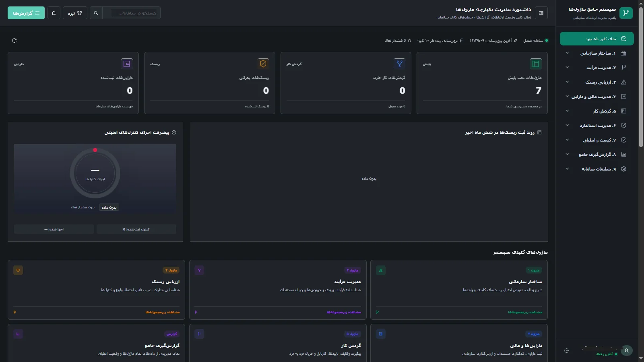Expand ۴. مدیریت مالی و دارایی chevron
Image resolution: width=644 pixels, height=362 pixels.
567,97
